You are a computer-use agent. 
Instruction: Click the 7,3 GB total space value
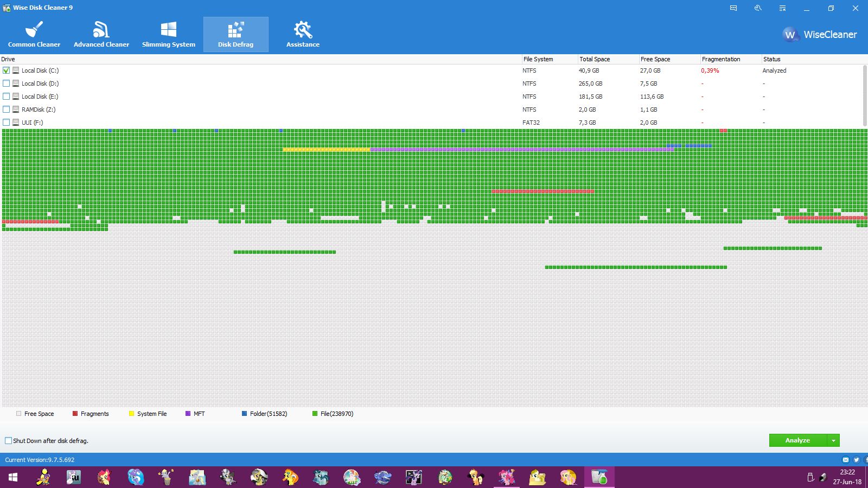[587, 123]
